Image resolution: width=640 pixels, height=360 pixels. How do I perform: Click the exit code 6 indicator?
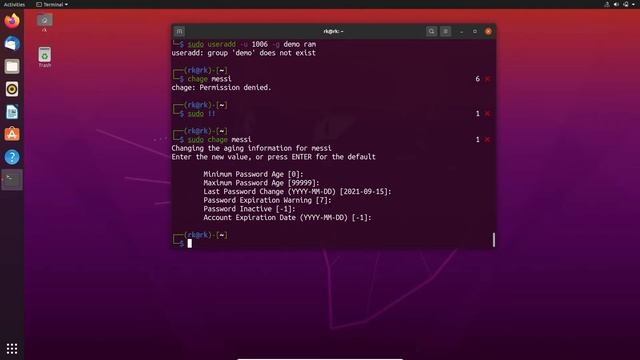click(x=478, y=79)
